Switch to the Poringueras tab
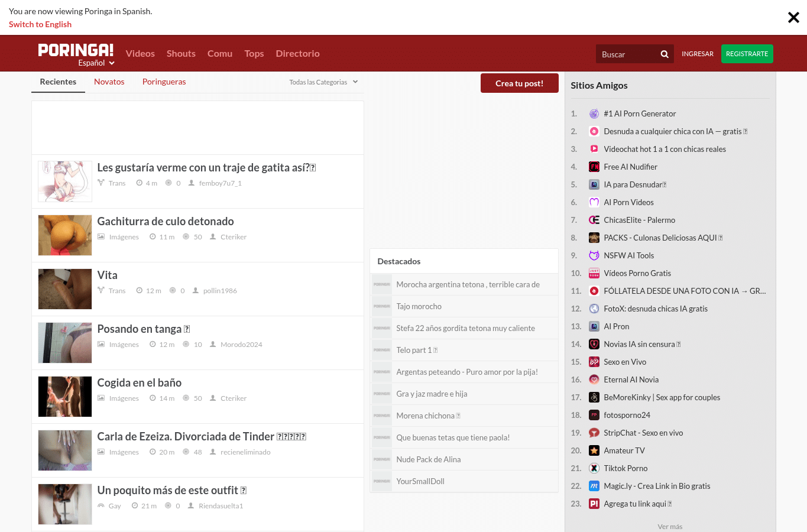 164,82
